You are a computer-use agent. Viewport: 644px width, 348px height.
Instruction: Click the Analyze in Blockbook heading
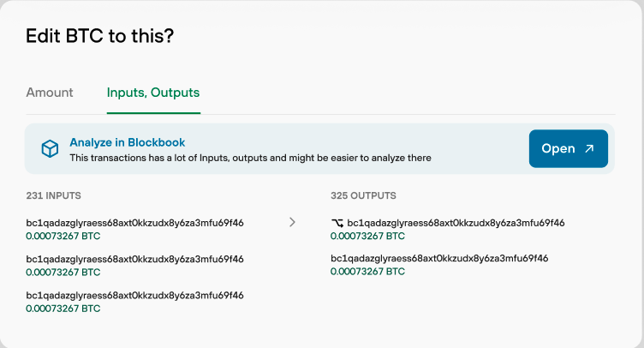coord(128,142)
